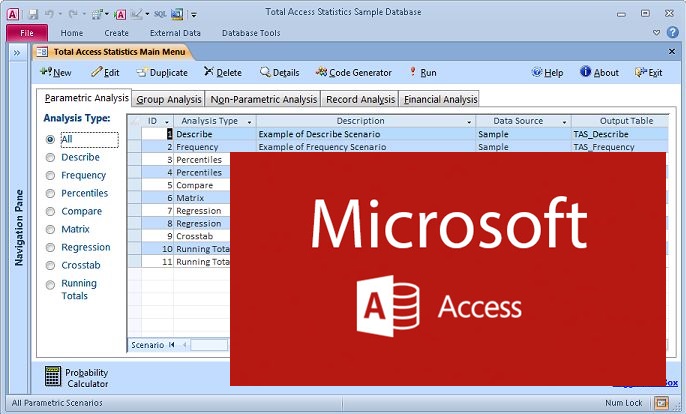Screen dimensions: 686x414
Task: Click the green-arrow Access icon in quick access toolbar
Action: tap(119, 14)
